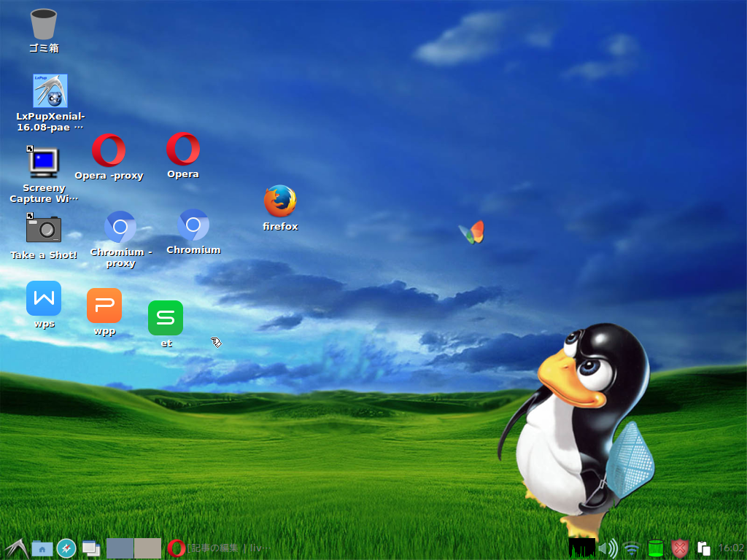The image size is (747, 560).
Task: Launch the Chromium desktop shortcut
Action: [193, 225]
